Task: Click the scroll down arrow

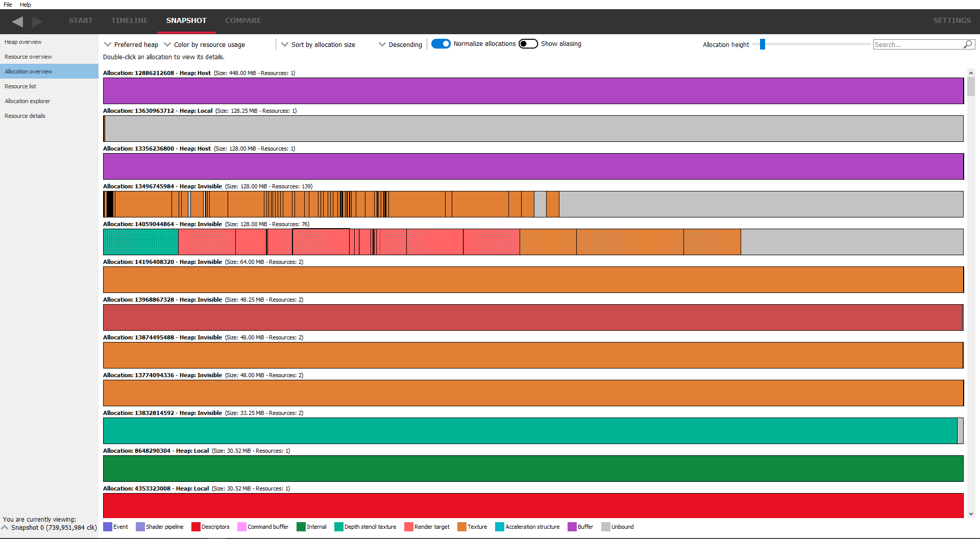Action: click(x=971, y=514)
